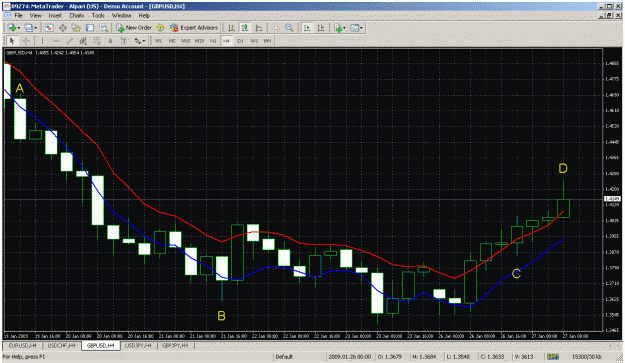Image resolution: width=625 pixels, height=363 pixels.
Task: Select the crosshair tool
Action: pyautogui.click(x=26, y=41)
